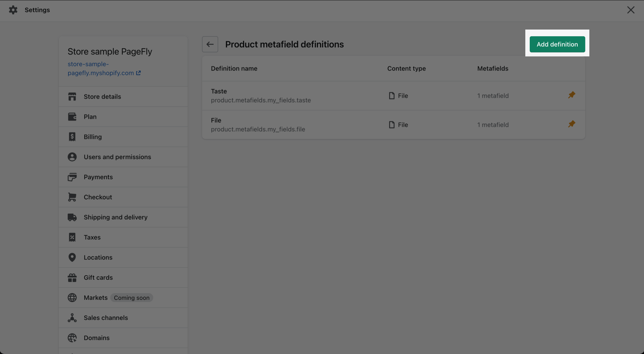Unpin the File definition
Screen dimensions: 644x354
[x=571, y=124]
